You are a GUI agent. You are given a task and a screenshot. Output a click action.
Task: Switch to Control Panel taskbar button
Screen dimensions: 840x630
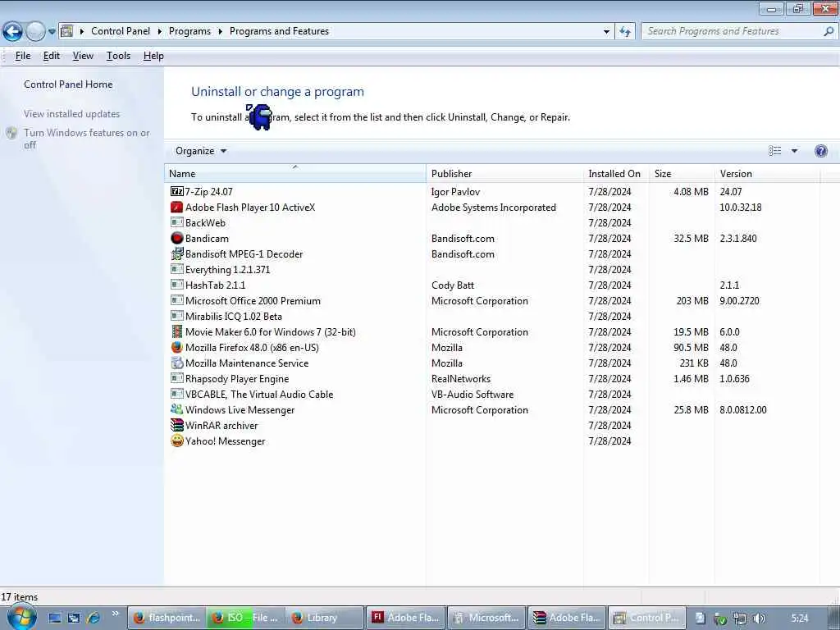coord(646,618)
